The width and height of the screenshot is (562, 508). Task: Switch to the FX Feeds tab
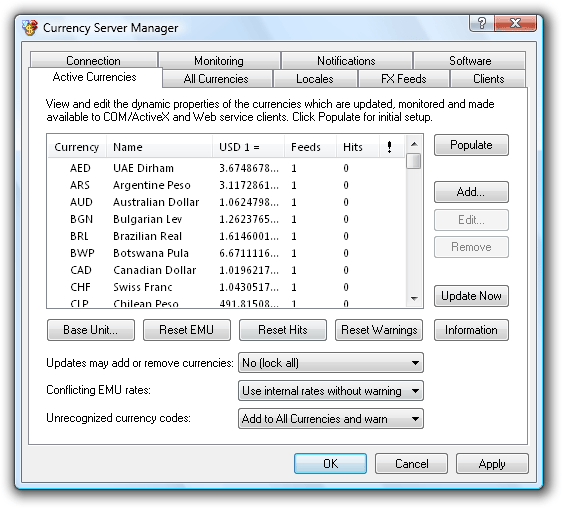point(404,79)
